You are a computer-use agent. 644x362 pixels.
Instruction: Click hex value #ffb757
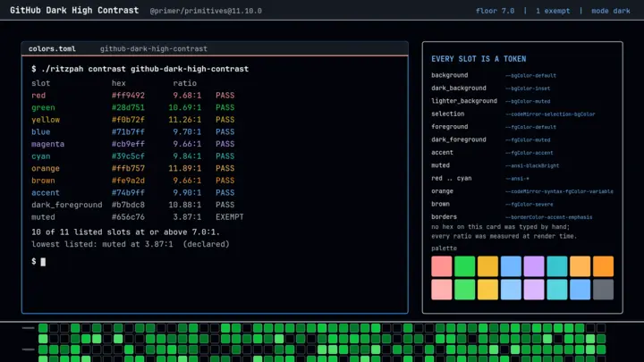point(128,169)
